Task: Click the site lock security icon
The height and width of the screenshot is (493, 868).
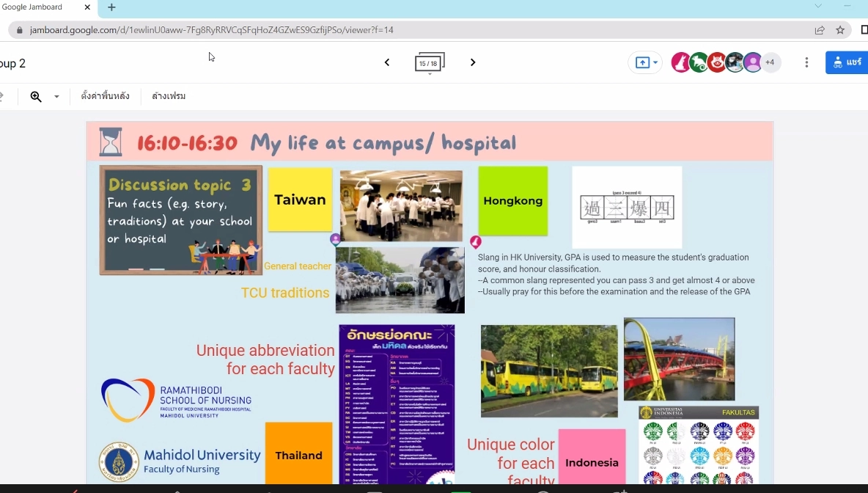Action: tap(19, 30)
